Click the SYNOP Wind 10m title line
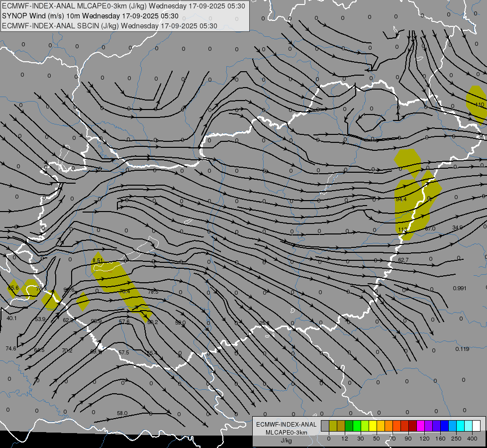Viewport: 487px width, 448px height. (90, 16)
